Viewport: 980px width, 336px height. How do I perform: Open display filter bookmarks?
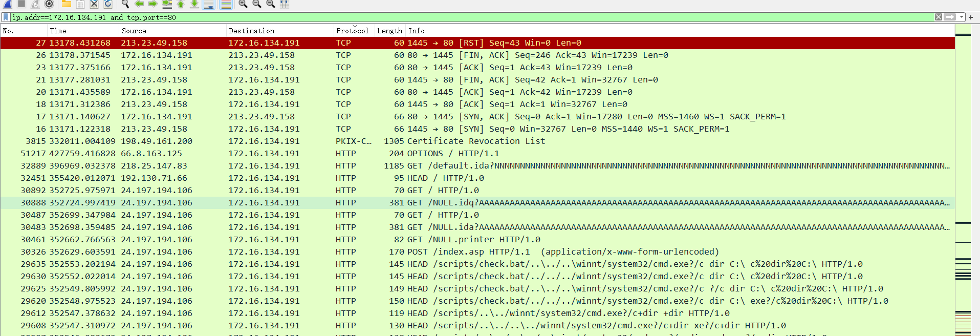point(6,17)
